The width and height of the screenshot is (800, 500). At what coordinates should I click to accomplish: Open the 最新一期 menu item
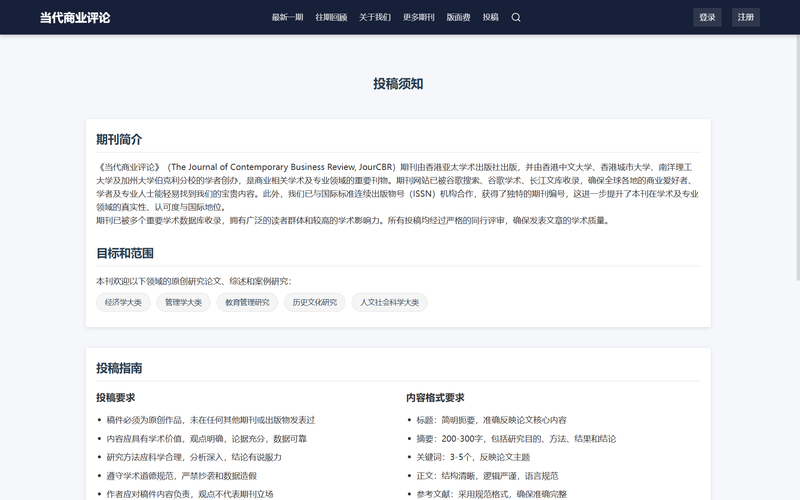pos(287,17)
